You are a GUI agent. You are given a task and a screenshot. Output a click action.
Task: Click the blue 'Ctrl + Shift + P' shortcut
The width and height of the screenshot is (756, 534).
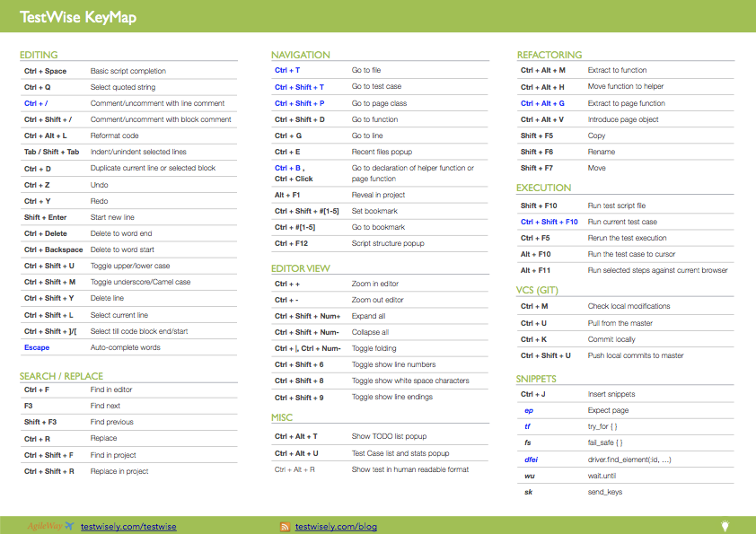[299, 103]
